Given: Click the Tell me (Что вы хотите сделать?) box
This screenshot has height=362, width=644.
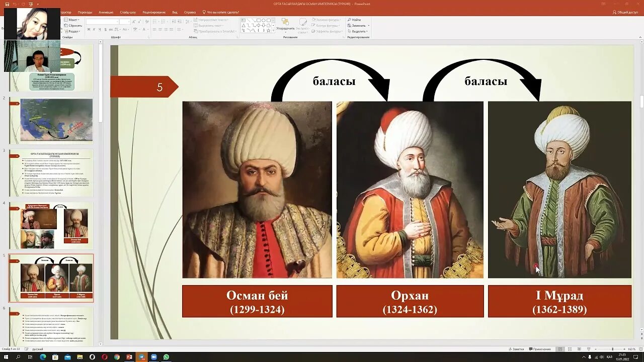Looking at the screenshot, I should [221, 12].
